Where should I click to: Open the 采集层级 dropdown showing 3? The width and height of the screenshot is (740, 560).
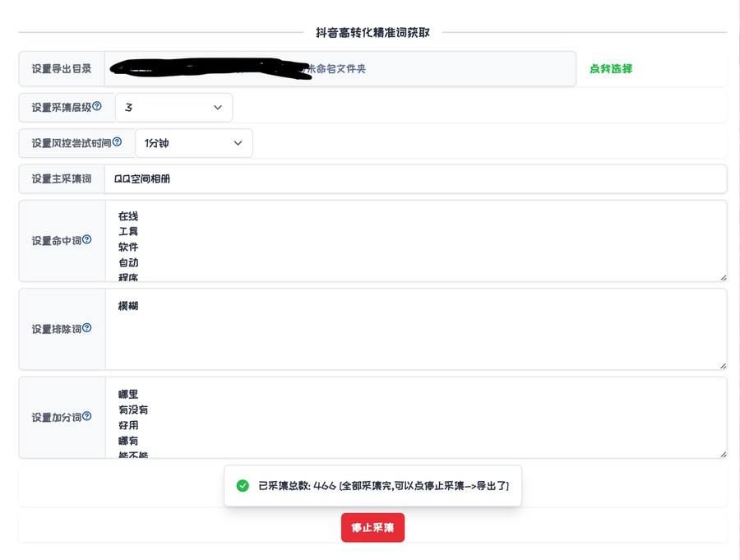(173, 108)
